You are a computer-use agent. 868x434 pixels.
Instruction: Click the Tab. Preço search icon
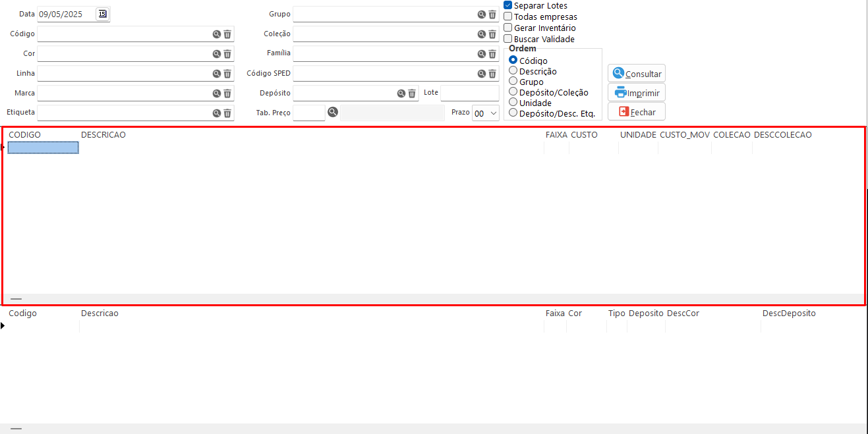pos(333,113)
